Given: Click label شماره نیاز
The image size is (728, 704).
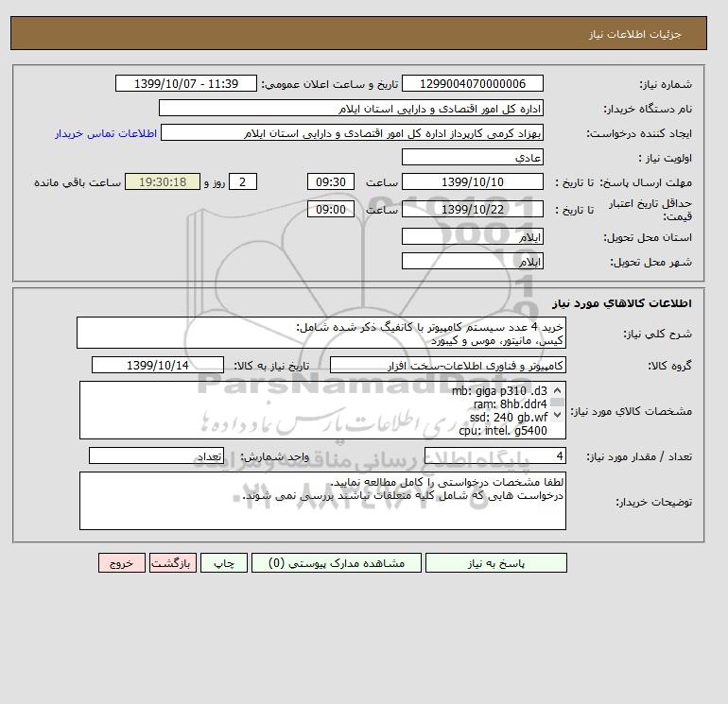Looking at the screenshot, I should [x=666, y=84].
